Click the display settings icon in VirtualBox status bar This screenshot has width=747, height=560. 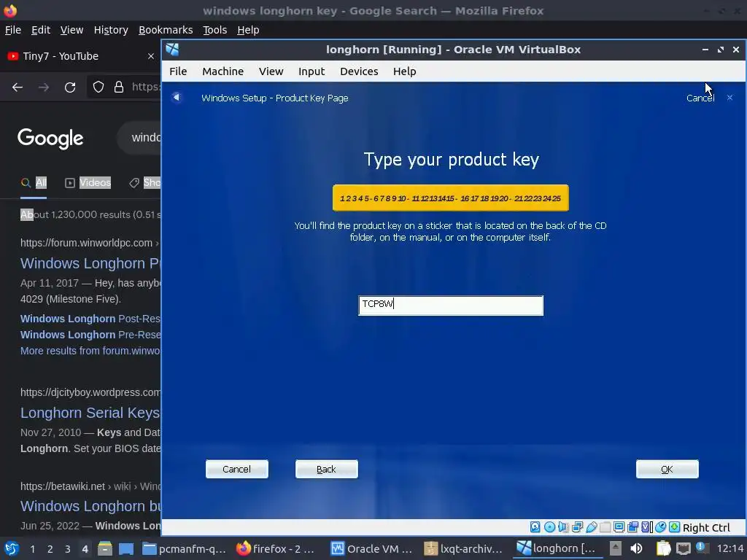[619, 527]
